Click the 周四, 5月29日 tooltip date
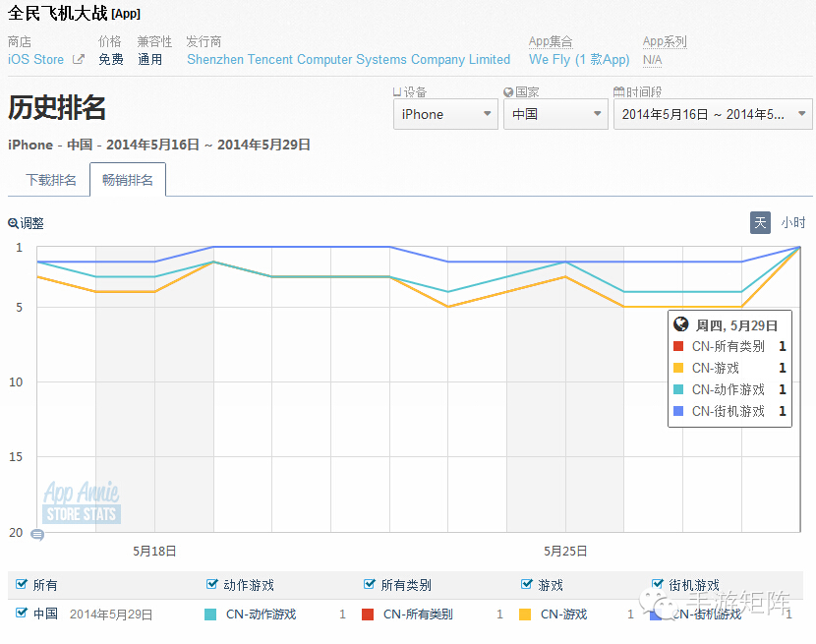The width and height of the screenshot is (816, 644). click(736, 325)
